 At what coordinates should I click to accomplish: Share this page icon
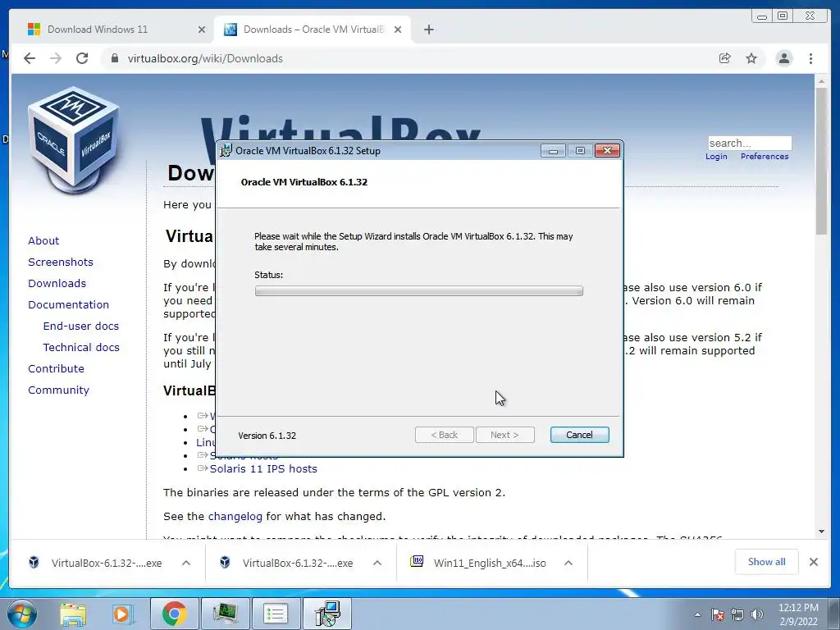[725, 58]
